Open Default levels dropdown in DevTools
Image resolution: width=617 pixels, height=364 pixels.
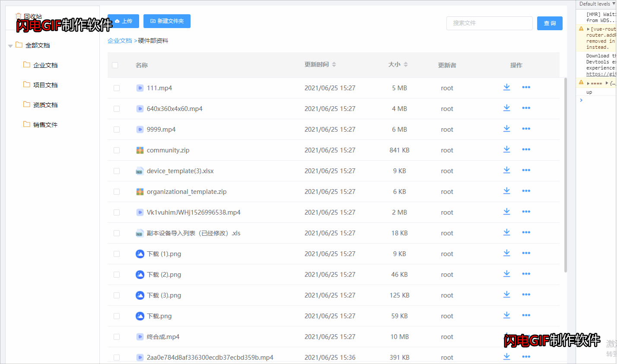[x=597, y=4]
